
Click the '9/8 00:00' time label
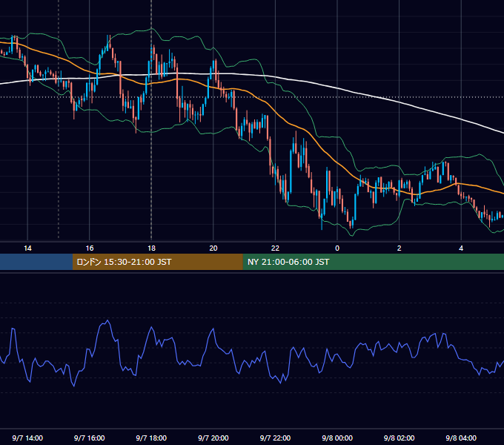coord(337,438)
